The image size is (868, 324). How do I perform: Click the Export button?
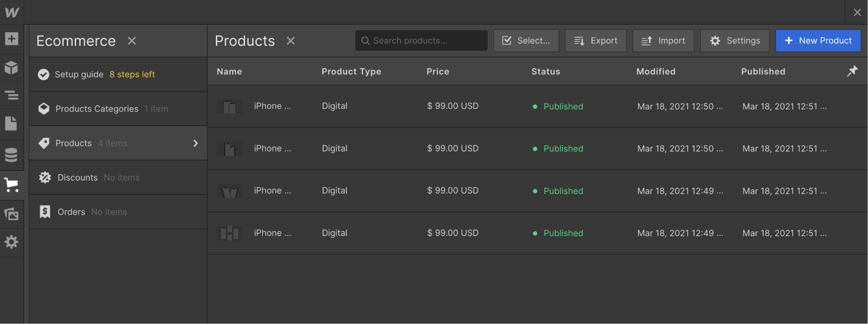[596, 41]
